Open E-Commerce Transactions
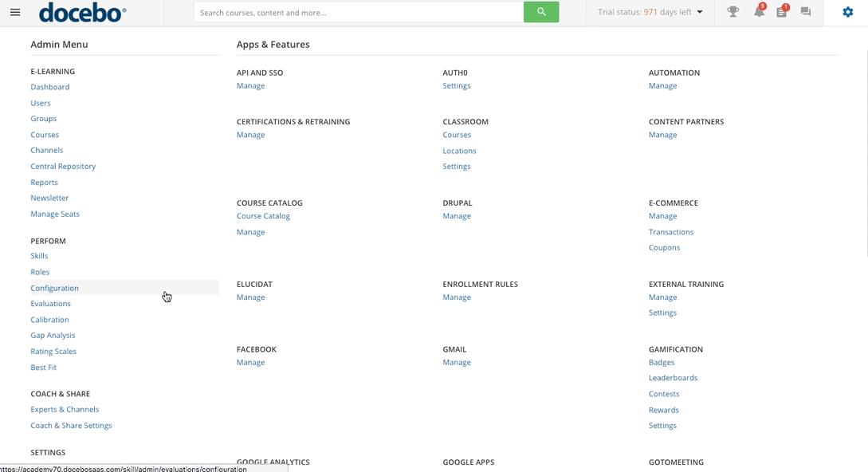 (671, 232)
